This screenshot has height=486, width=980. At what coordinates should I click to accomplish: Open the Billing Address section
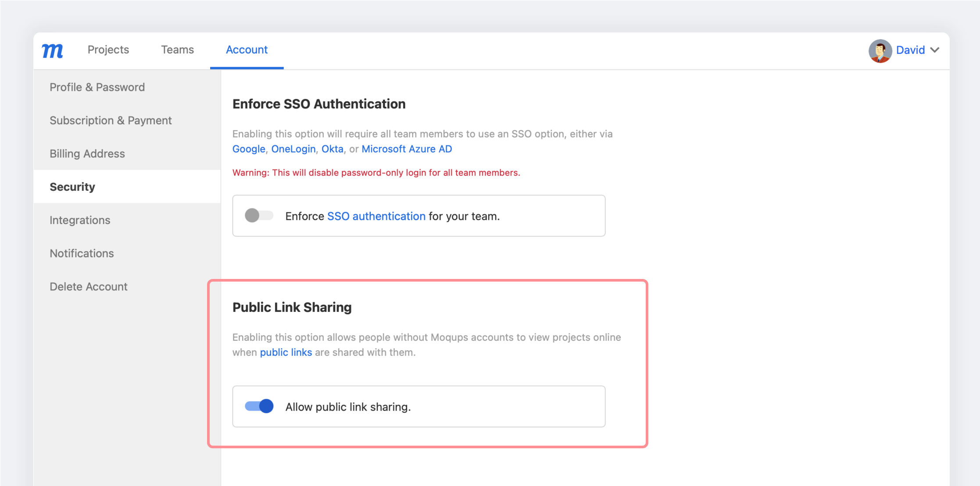(87, 154)
